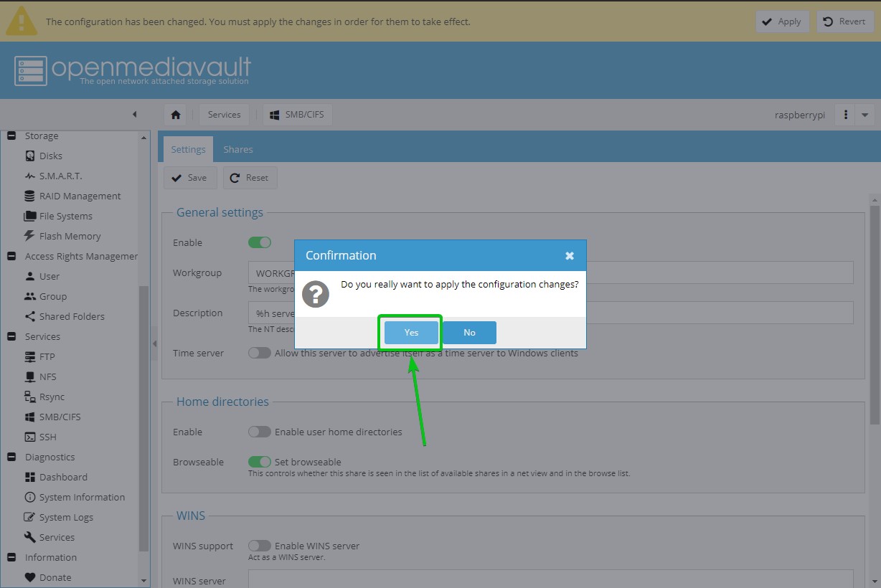This screenshot has width=881, height=588.
Task: Save the SMB settings
Action: click(x=190, y=178)
